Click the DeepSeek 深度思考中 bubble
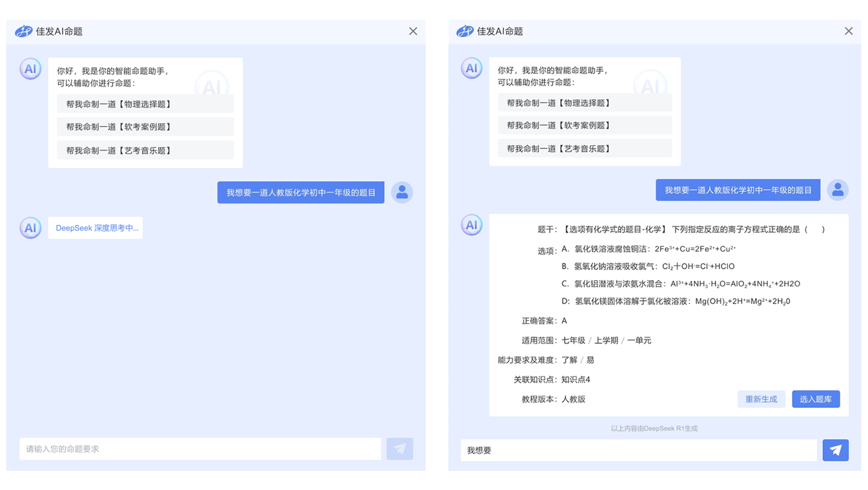The width and height of the screenshot is (868, 490). click(95, 228)
